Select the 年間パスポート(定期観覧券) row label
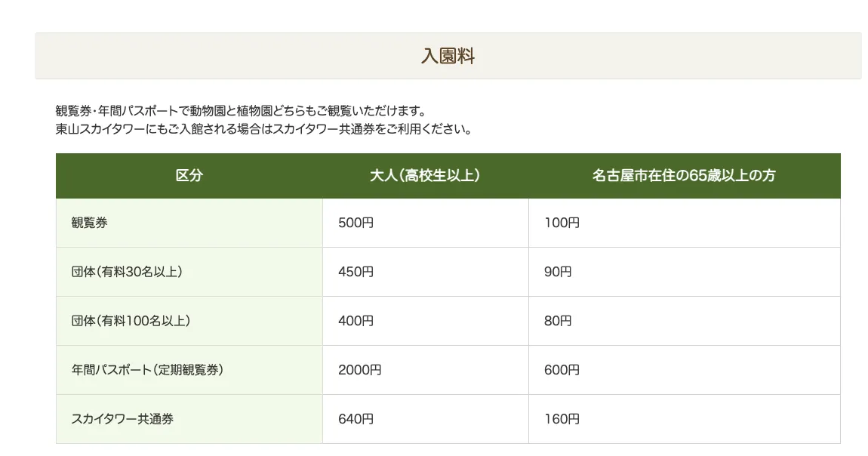The width and height of the screenshot is (868, 456). (x=147, y=370)
